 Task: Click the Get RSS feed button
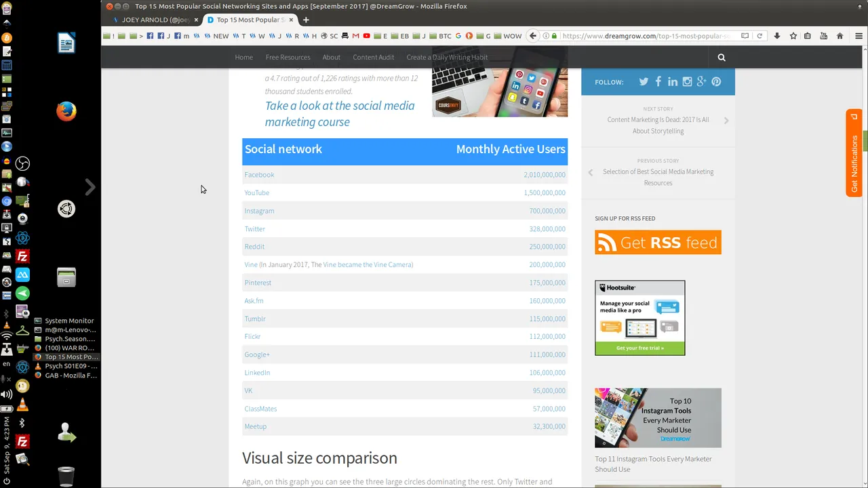(x=658, y=243)
